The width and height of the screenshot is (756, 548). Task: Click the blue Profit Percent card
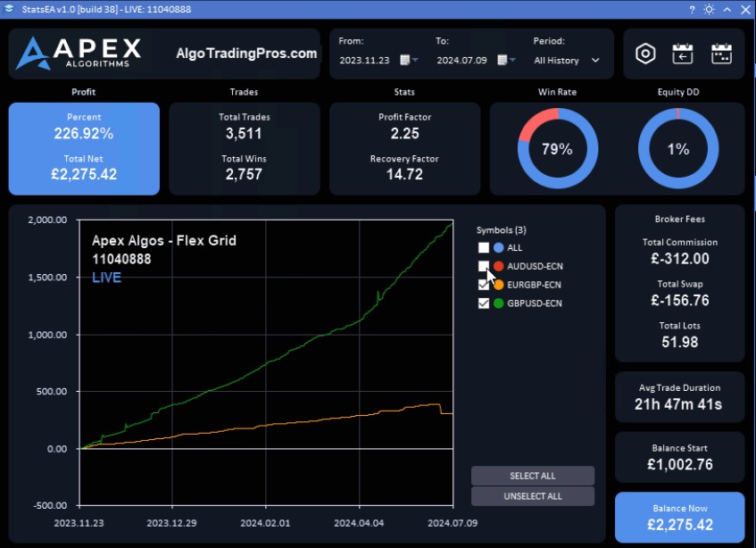[84, 148]
